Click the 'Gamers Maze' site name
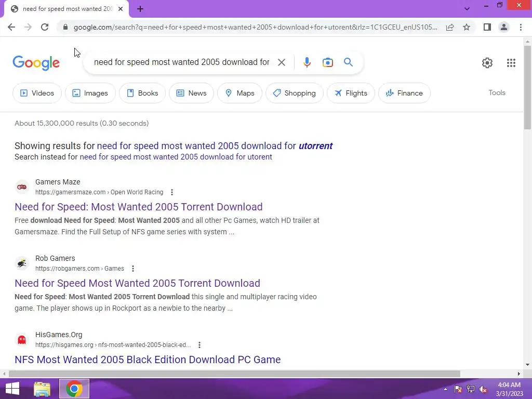532x399 pixels. point(58,182)
